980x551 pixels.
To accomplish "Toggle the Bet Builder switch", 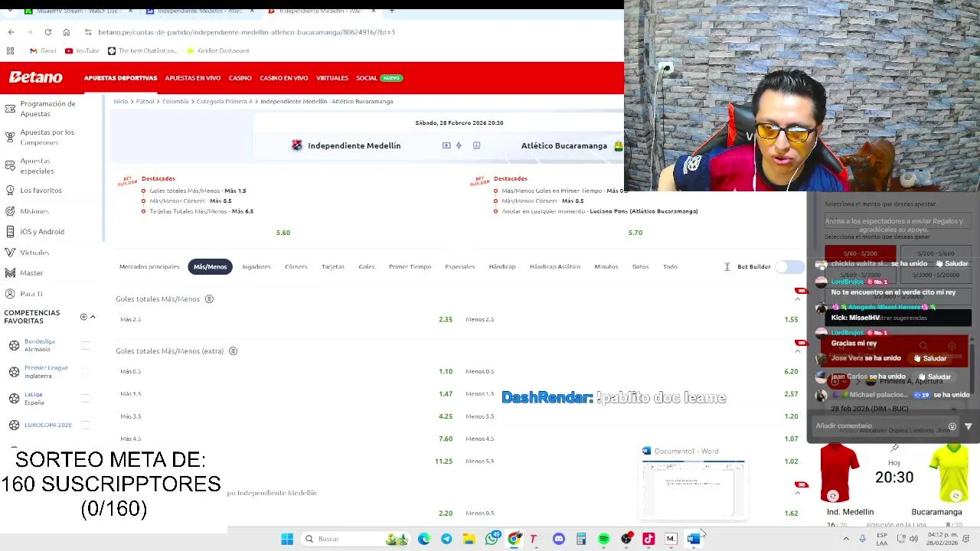I will pyautogui.click(x=789, y=266).
